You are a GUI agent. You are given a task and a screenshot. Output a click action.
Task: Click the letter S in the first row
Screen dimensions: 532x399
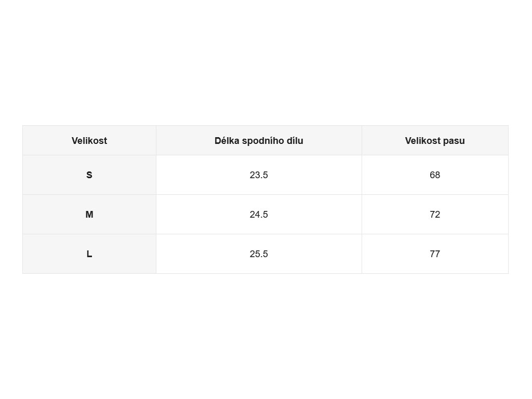[x=89, y=175]
